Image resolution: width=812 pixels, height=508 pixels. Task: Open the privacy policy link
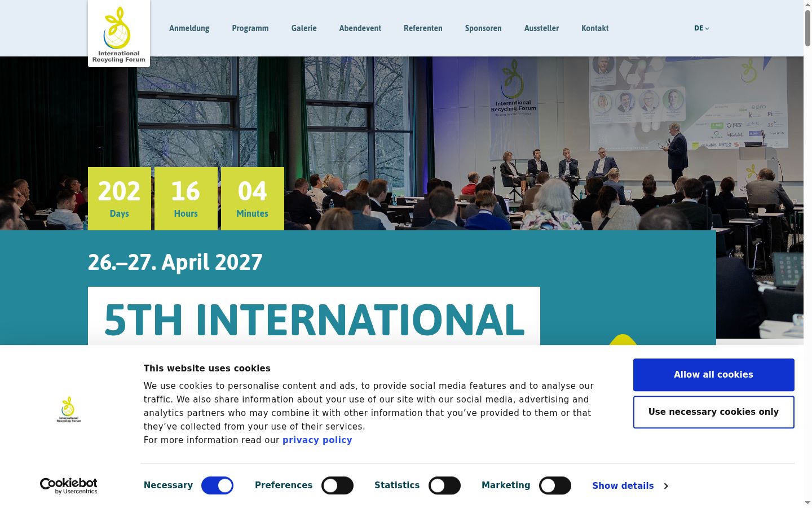tap(317, 440)
